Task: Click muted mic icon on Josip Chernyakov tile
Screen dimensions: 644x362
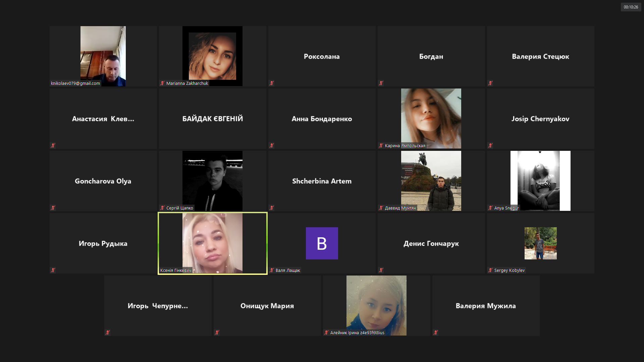Action: tap(490, 145)
